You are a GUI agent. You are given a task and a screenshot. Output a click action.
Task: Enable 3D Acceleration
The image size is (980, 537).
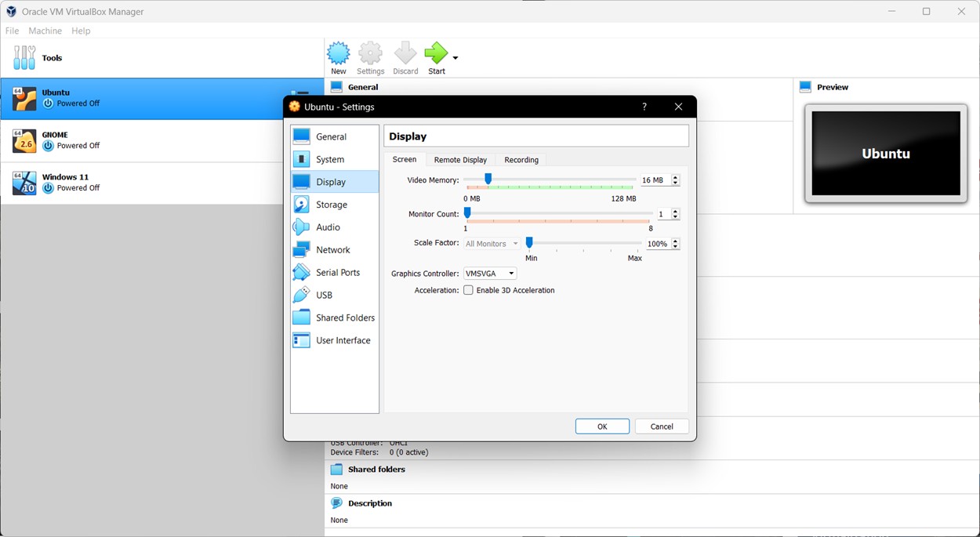(468, 290)
